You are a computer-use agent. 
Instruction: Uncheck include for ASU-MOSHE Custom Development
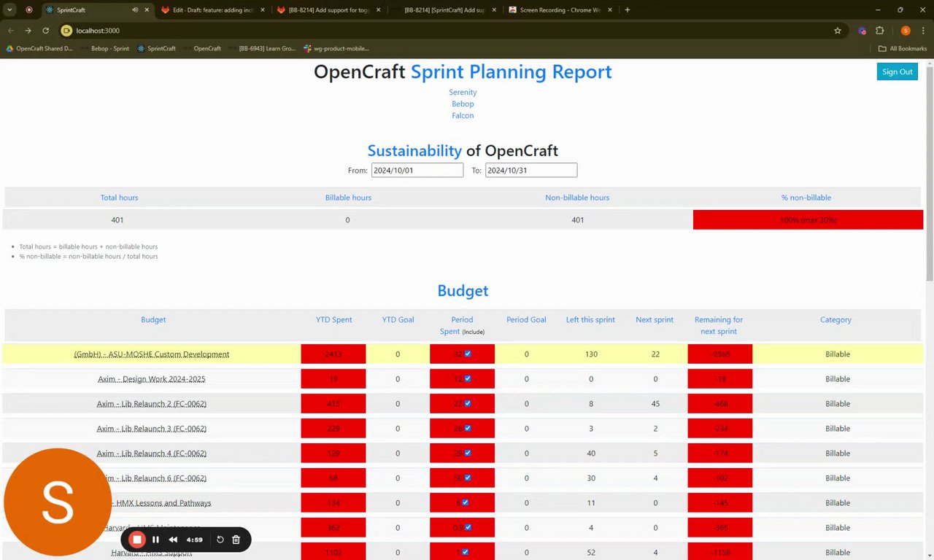[468, 354]
